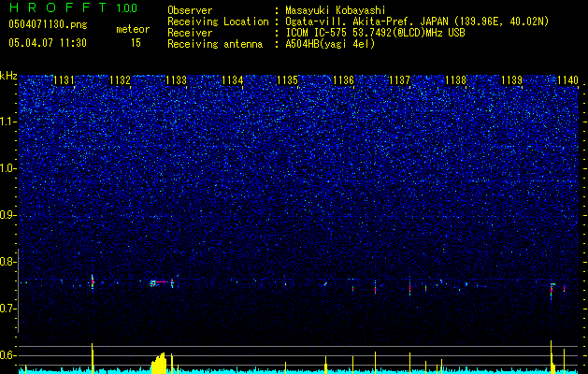588x374 pixels.
Task: Click the meteor label
Action: [133, 29]
